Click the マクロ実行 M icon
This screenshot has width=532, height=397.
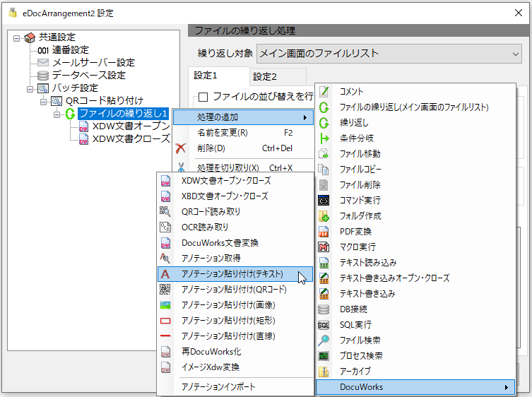[324, 247]
